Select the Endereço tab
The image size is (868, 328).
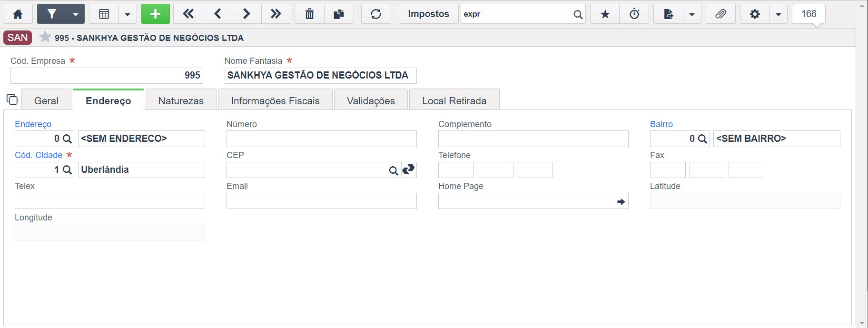click(x=108, y=100)
